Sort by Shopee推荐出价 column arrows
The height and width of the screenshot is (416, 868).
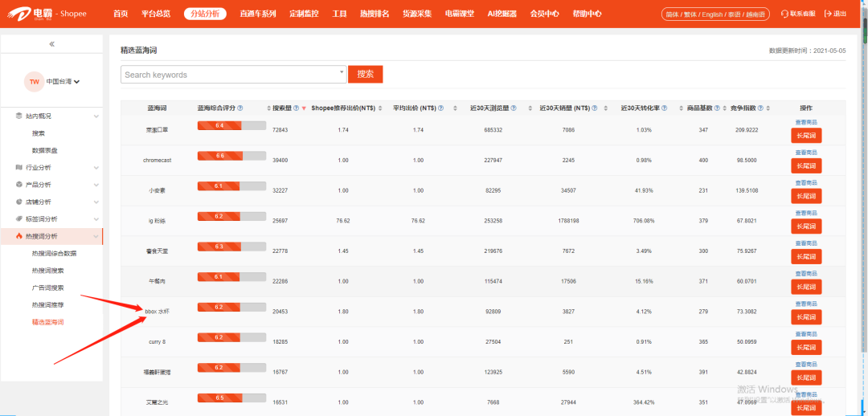pyautogui.click(x=382, y=108)
